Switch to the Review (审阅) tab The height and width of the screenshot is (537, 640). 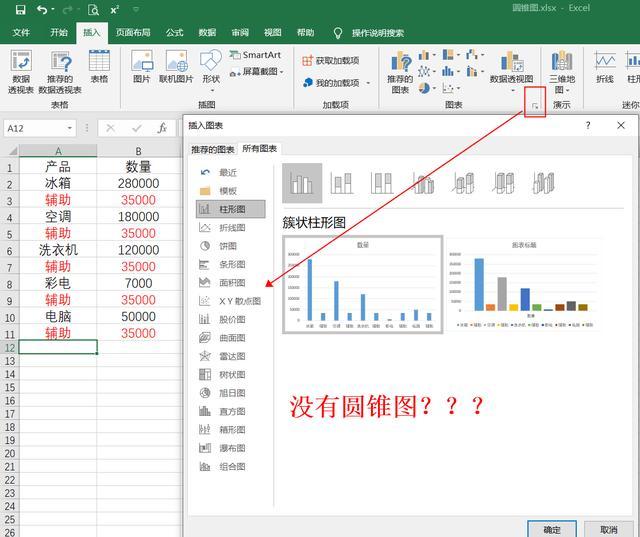point(240,33)
